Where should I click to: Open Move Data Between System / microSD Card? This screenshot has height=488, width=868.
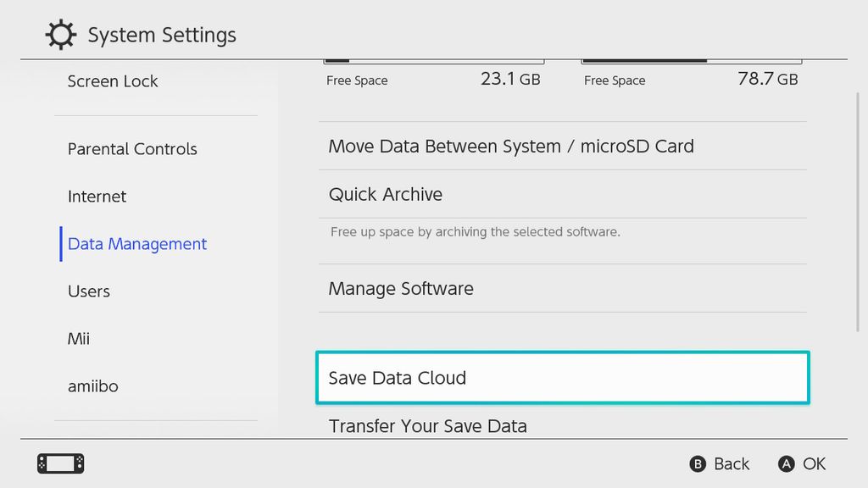[510, 146]
